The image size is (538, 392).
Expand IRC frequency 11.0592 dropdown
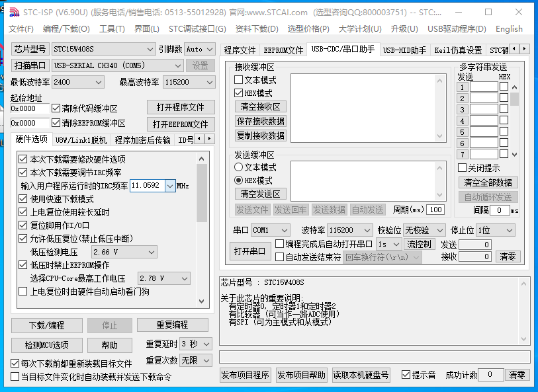click(170, 186)
